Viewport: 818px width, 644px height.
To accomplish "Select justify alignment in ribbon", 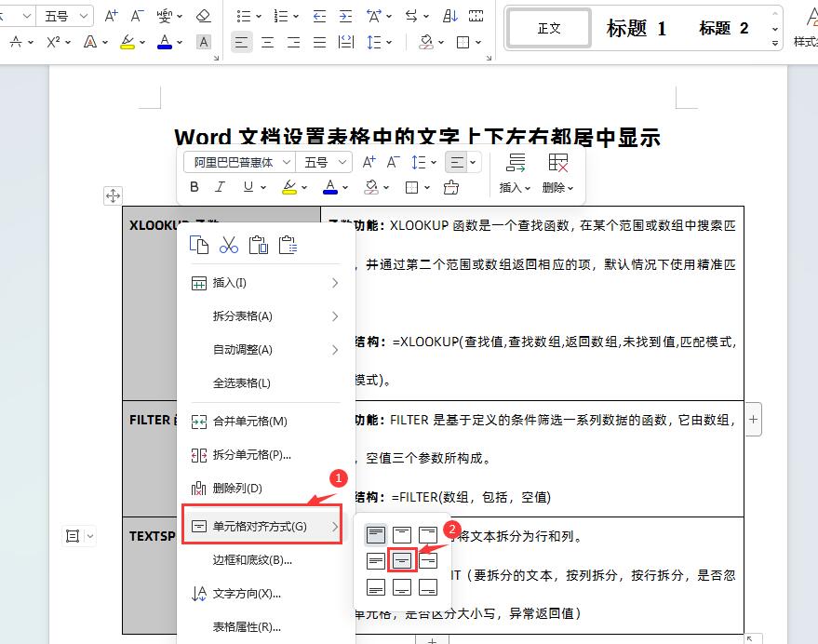I will (x=320, y=42).
